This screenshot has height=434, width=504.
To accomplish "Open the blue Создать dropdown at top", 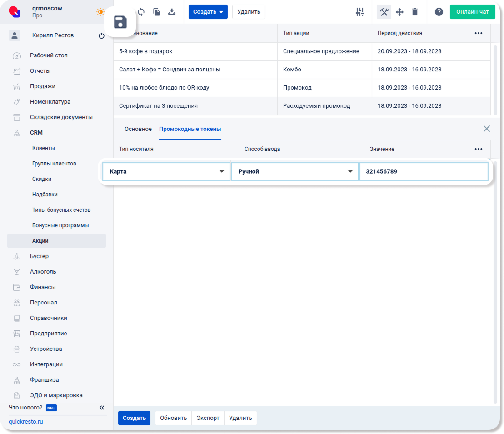I will click(x=208, y=12).
